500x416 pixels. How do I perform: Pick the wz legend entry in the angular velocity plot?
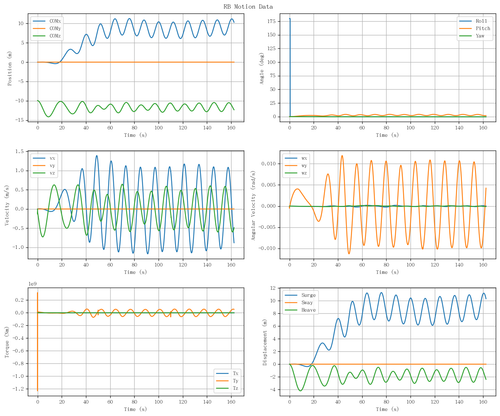click(x=296, y=173)
